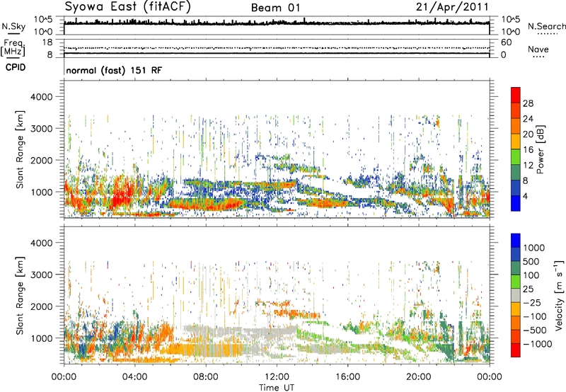Image resolution: width=566 pixels, height=392 pixels.
Task: Click the 'Beam 01' label
Action: point(275,8)
